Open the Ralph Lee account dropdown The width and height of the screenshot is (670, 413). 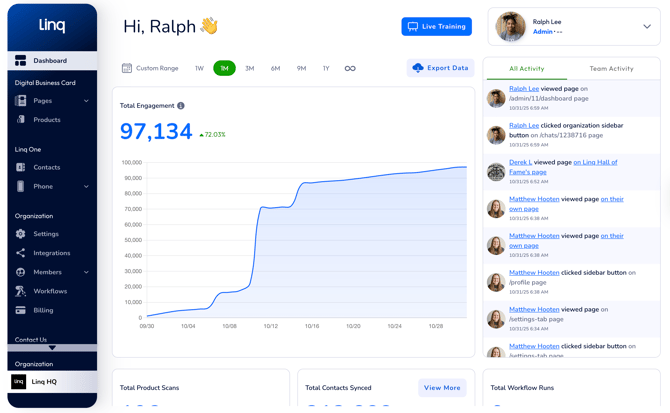tap(646, 27)
